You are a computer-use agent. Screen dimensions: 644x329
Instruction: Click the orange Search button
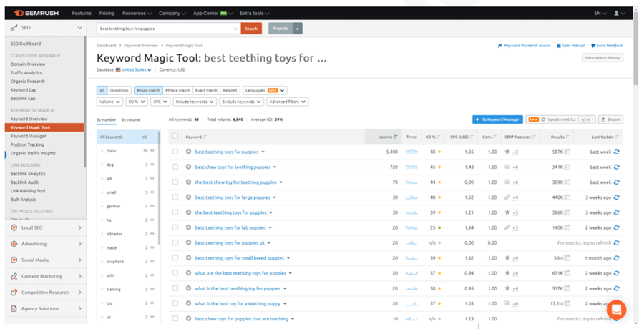coord(251,29)
